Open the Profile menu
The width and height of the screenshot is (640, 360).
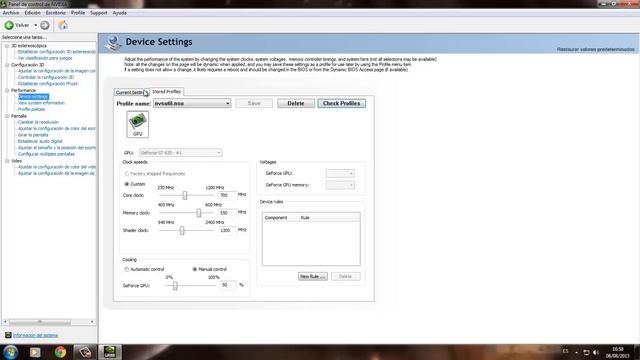click(78, 13)
